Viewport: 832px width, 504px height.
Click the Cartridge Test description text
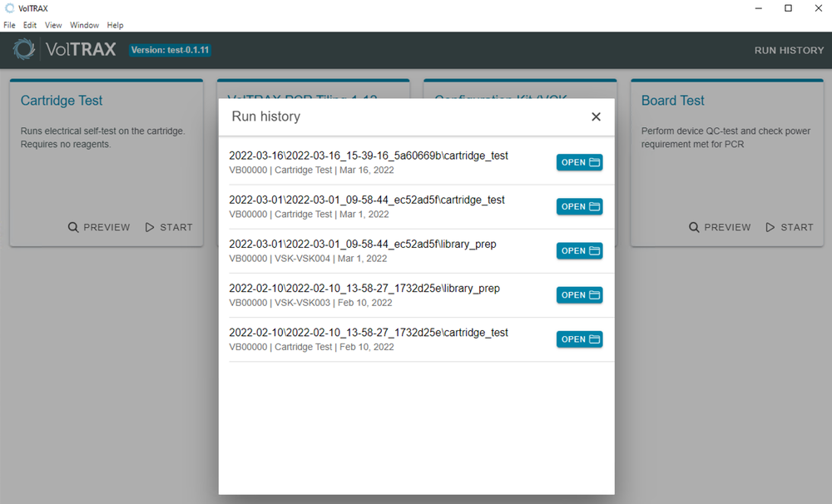102,137
